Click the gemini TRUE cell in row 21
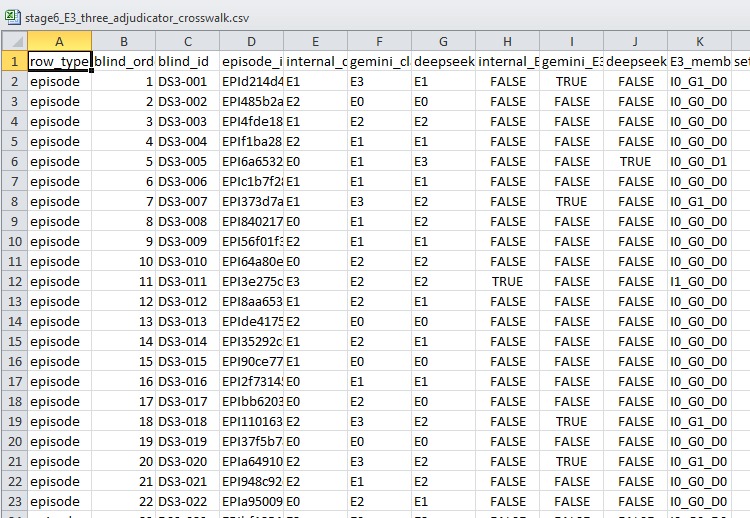The height and width of the screenshot is (518, 750). coord(572,461)
